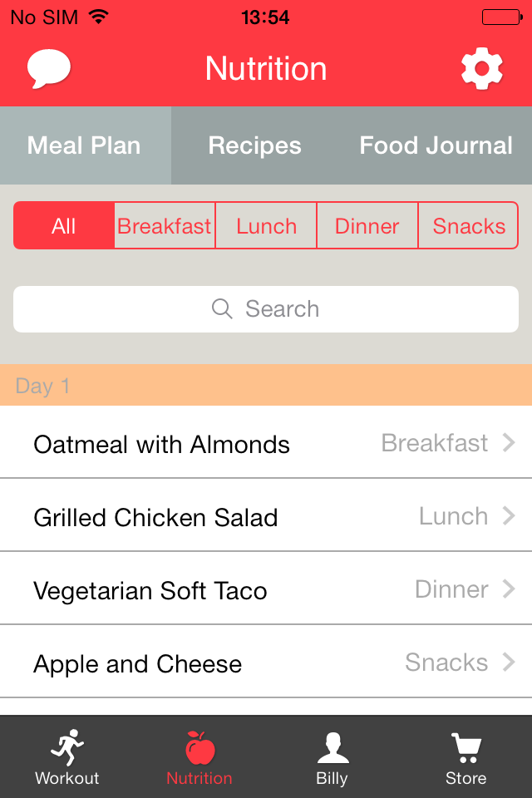Filter meals by Lunch
This screenshot has height=798, width=532.
pos(266,226)
